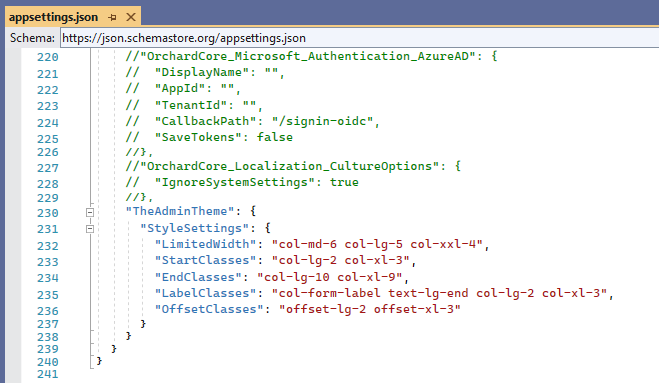Click the commented "AppId" line
659x383 pixels.
[183, 88]
